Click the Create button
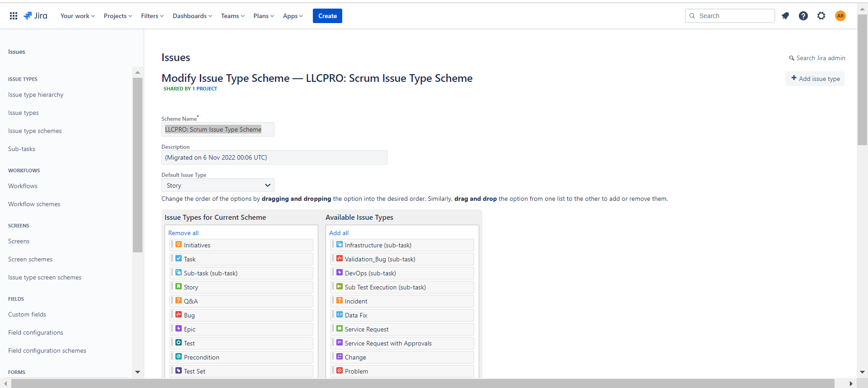The width and height of the screenshot is (868, 388). point(327,16)
